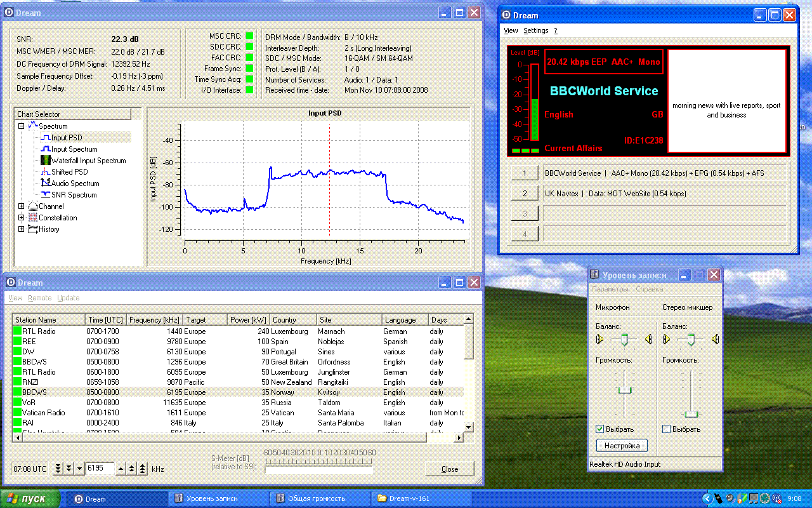
Task: Open Remote menu in Stations window
Action: pyautogui.click(x=40, y=298)
